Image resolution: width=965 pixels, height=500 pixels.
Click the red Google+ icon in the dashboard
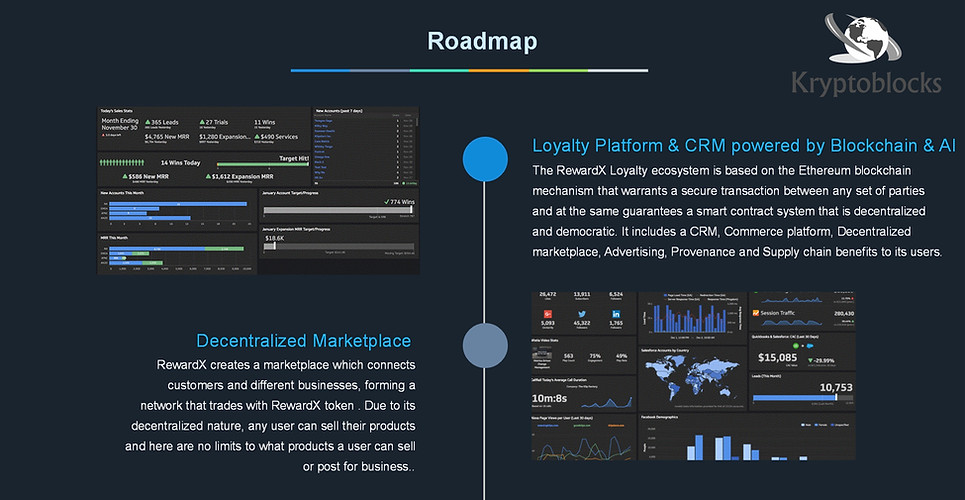[x=548, y=314]
